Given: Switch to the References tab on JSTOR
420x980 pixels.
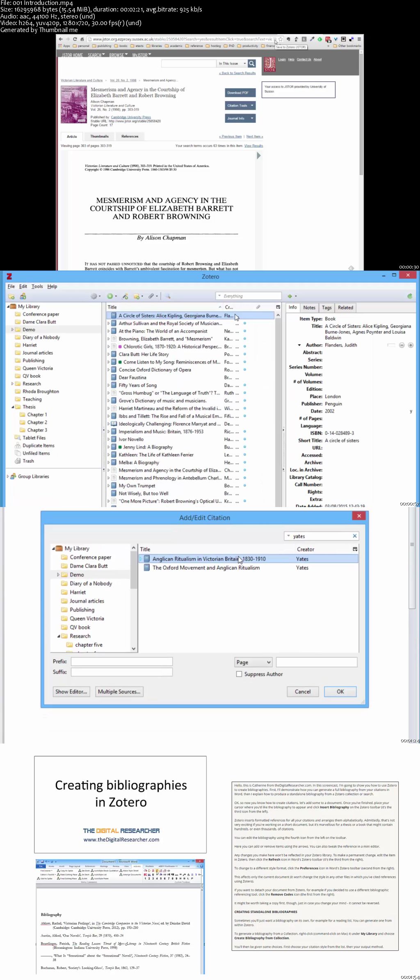Looking at the screenshot, I should tap(130, 136).
